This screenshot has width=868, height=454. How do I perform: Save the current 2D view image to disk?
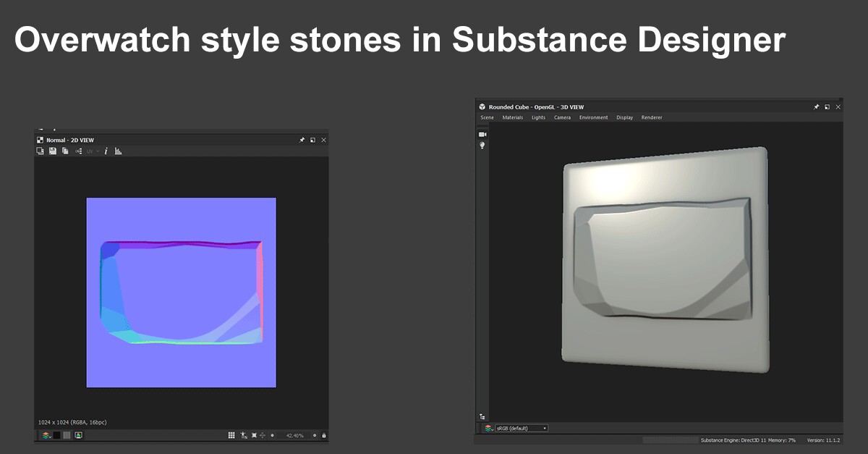52,151
